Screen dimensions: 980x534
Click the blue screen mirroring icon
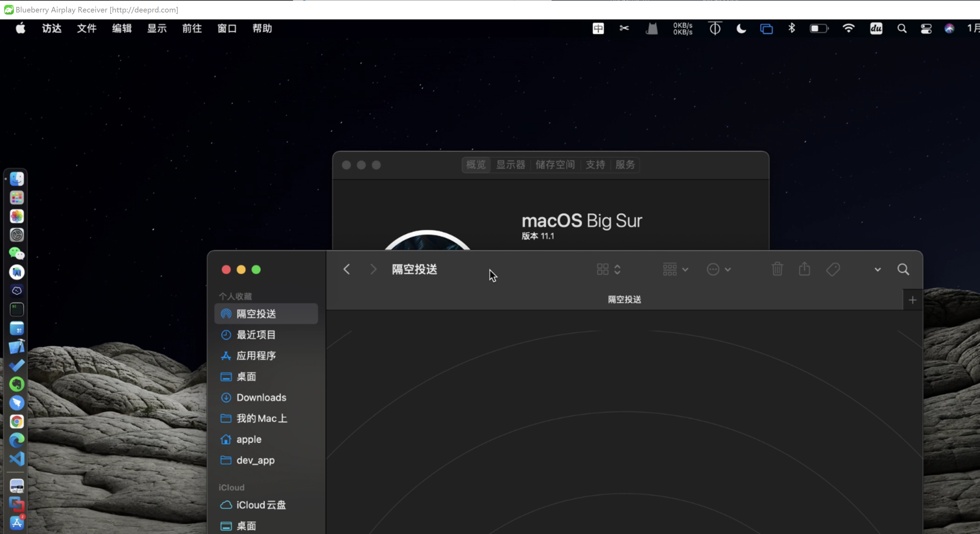pyautogui.click(x=766, y=29)
